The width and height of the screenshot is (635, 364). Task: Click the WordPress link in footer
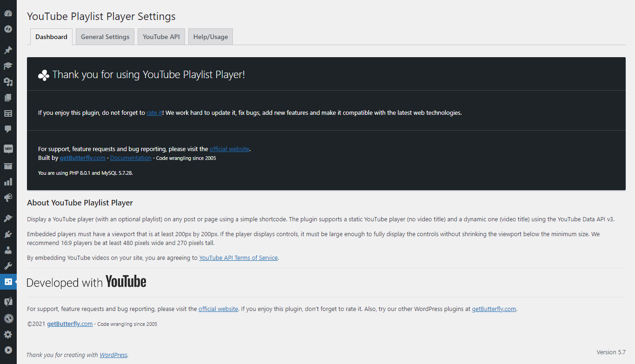tap(113, 355)
